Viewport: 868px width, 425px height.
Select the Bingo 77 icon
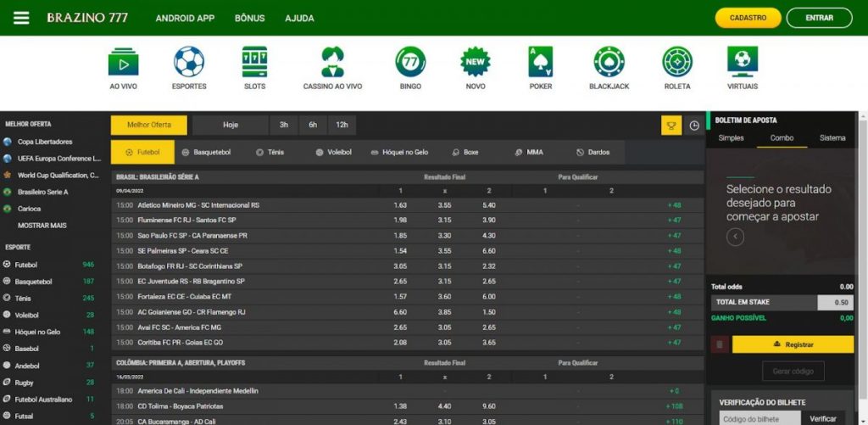410,63
